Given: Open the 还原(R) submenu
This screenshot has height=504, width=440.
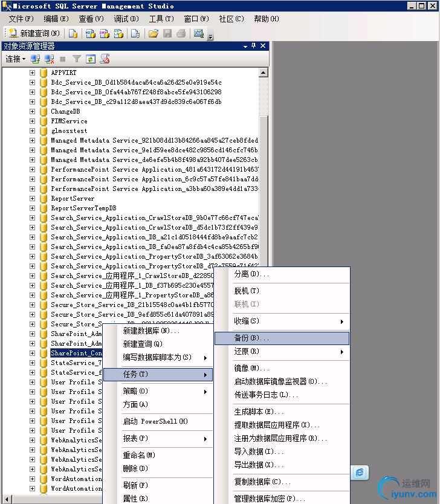Looking at the screenshot, I should point(282,351).
